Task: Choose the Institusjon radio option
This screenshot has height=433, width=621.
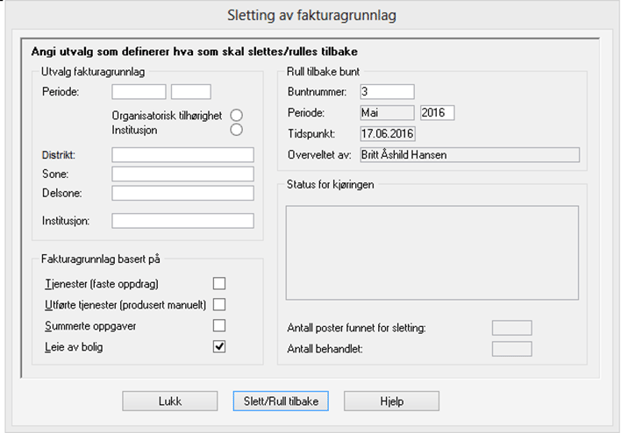Action: [x=237, y=129]
